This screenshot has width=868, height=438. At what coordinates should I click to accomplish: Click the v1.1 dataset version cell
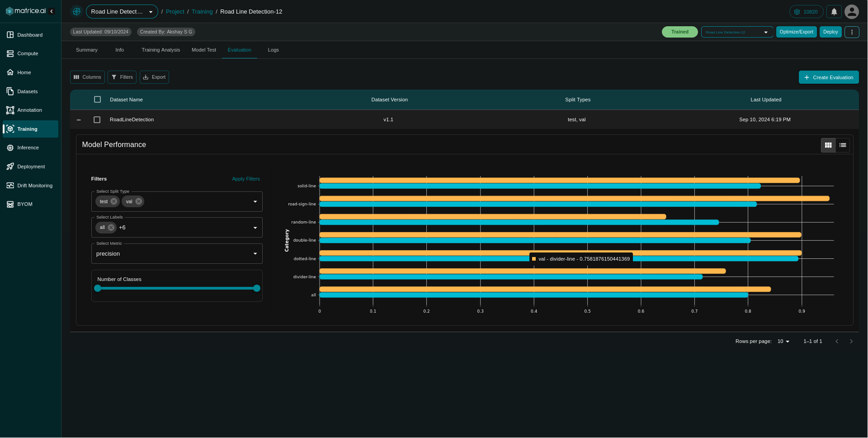pos(388,120)
